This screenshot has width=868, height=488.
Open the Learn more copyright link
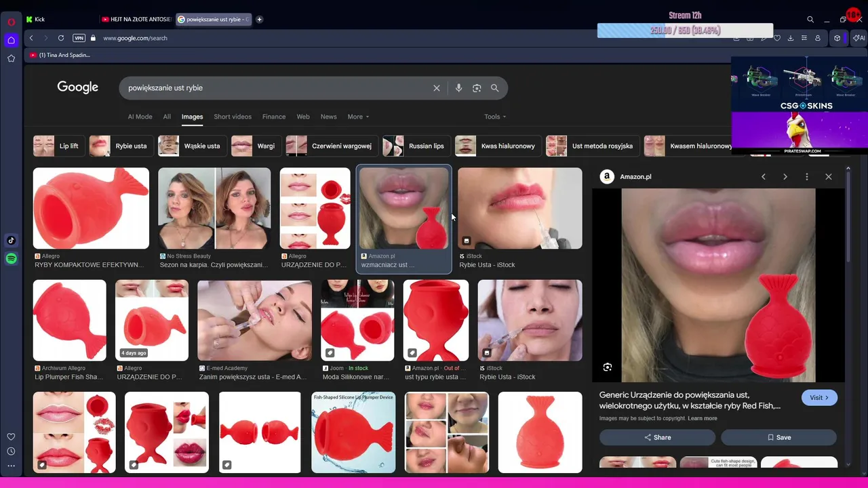tap(702, 418)
